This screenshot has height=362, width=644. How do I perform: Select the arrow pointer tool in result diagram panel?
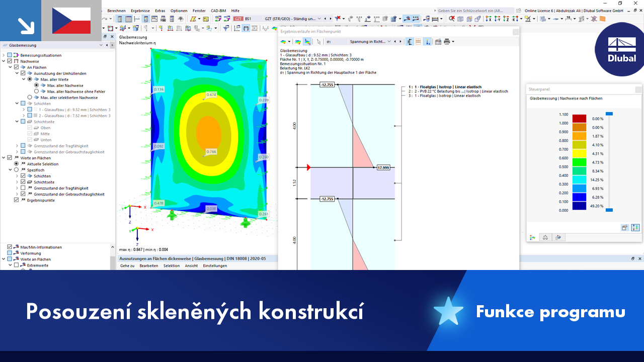click(319, 41)
